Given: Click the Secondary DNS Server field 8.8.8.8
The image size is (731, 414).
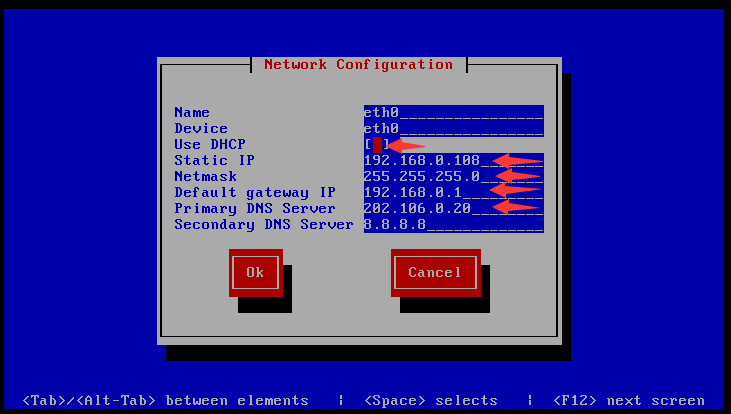Looking at the screenshot, I should click(x=454, y=225).
